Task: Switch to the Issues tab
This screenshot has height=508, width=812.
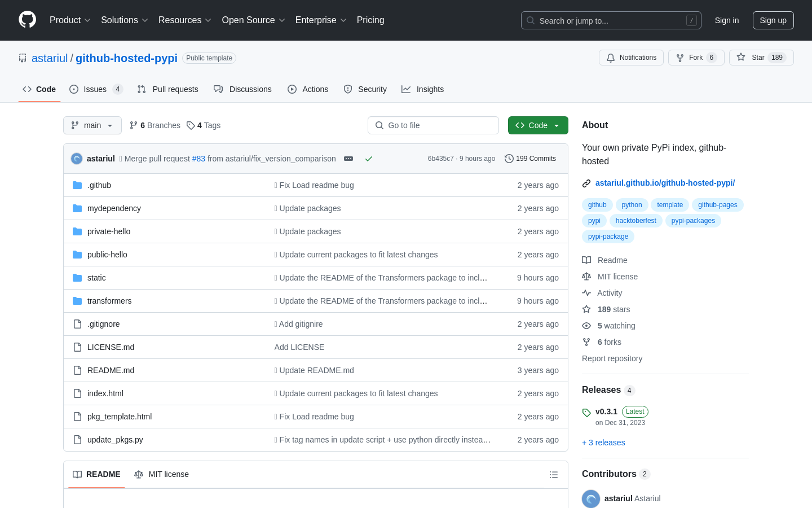Action: coord(96,89)
